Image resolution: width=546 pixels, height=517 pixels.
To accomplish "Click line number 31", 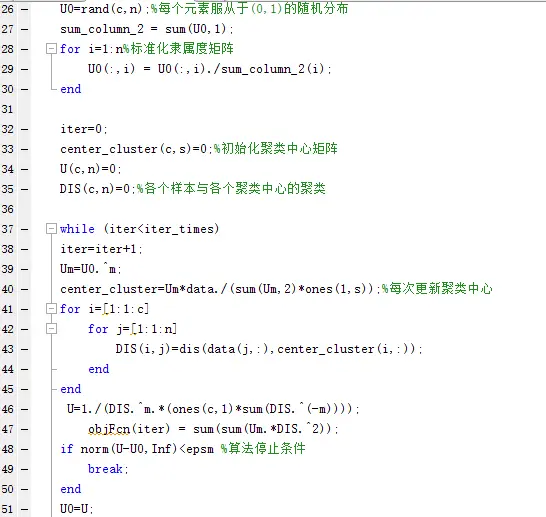I will pos(7,109).
